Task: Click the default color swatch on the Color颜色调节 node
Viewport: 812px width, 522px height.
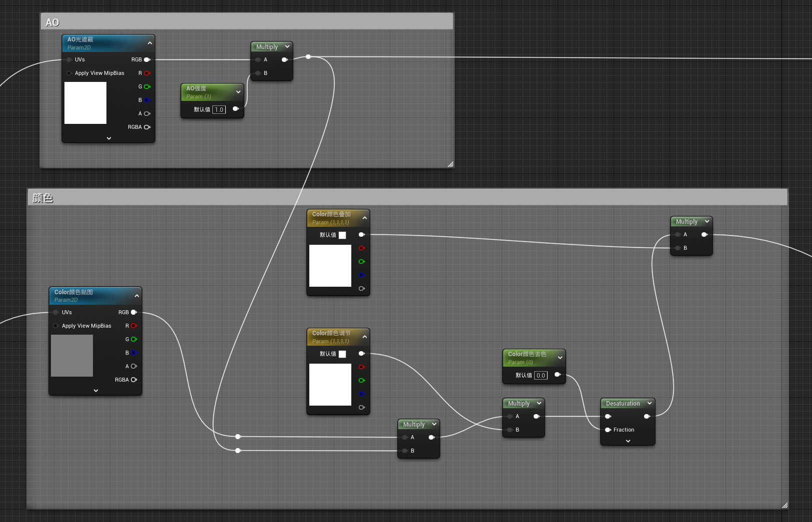Action: click(x=342, y=354)
